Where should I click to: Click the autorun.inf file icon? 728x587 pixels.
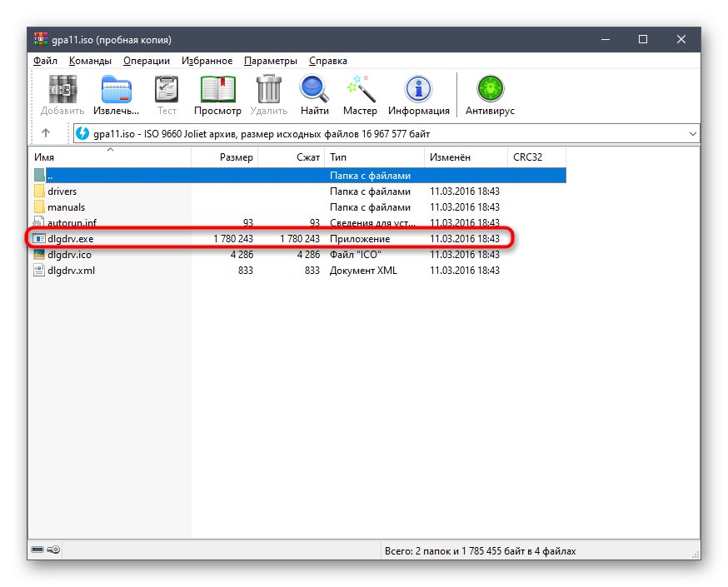coord(39,223)
